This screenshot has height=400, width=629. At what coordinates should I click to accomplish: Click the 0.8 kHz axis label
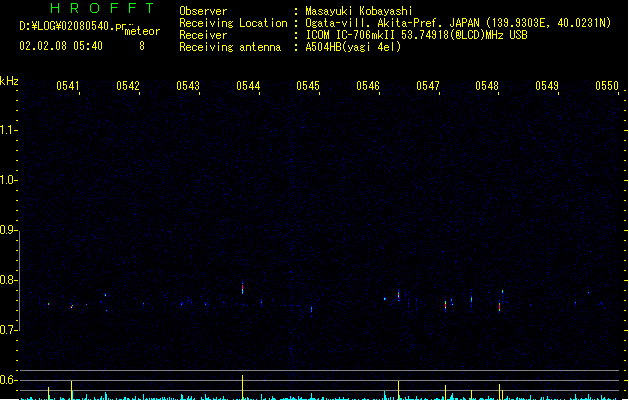pyautogui.click(x=8, y=280)
